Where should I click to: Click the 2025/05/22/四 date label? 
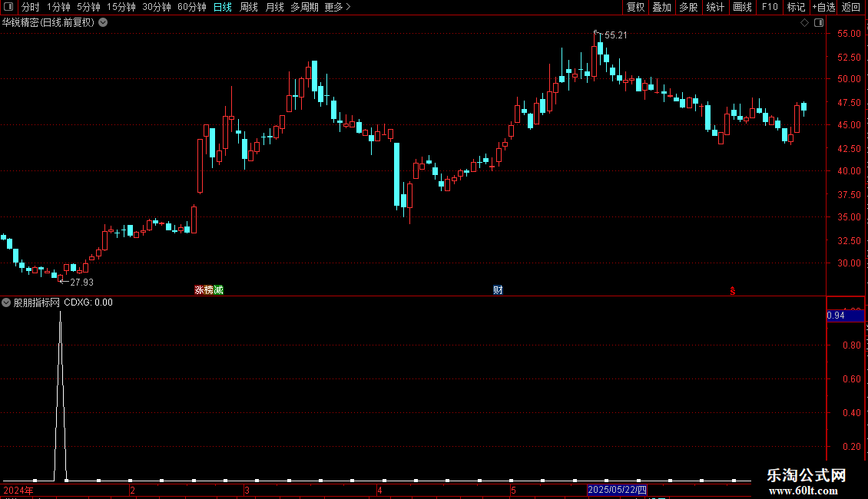pos(618,490)
